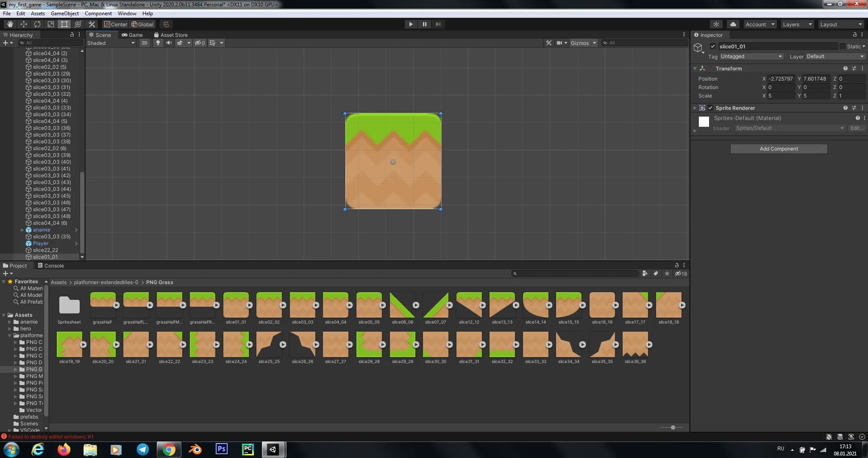Click Position X input field
This screenshot has width=868, height=458.
point(781,79)
